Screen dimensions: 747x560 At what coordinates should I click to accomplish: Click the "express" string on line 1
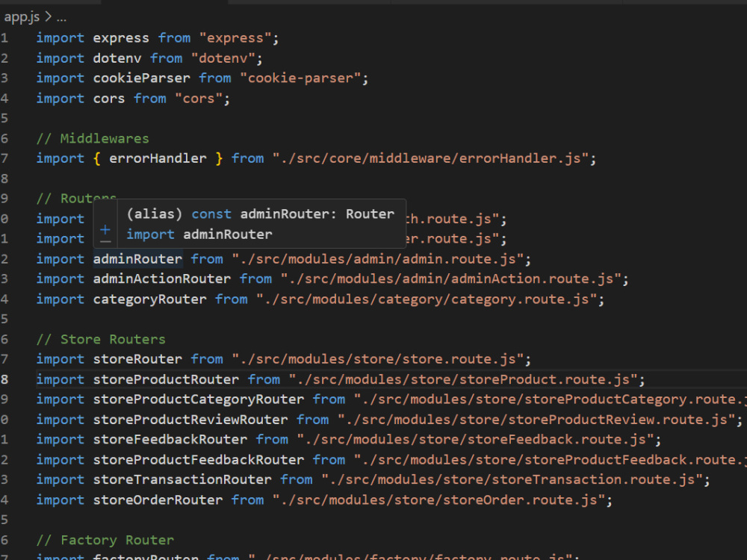click(x=235, y=38)
